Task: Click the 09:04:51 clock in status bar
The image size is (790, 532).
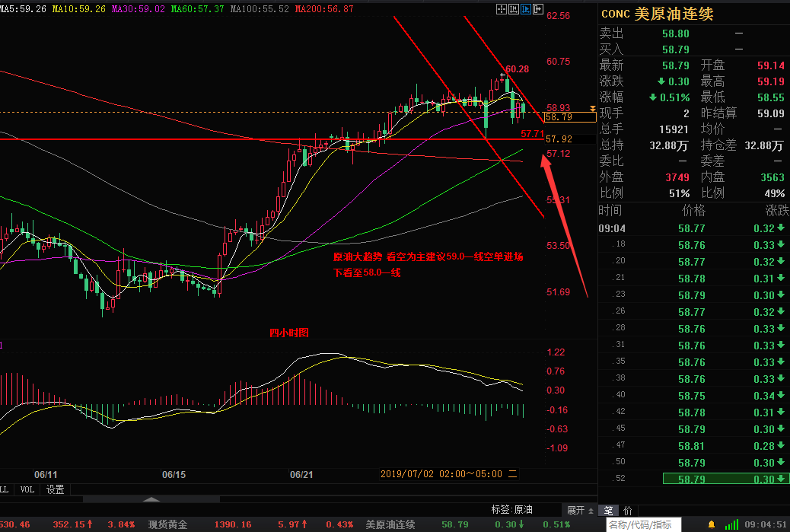Action: coord(766,524)
